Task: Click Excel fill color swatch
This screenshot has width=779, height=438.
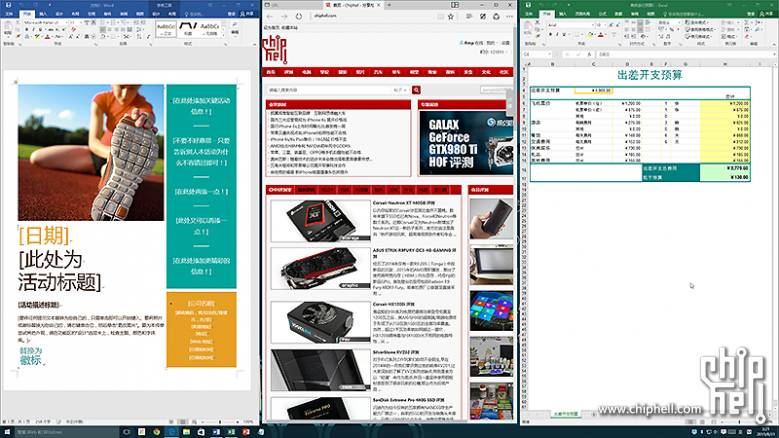Action: point(590,35)
